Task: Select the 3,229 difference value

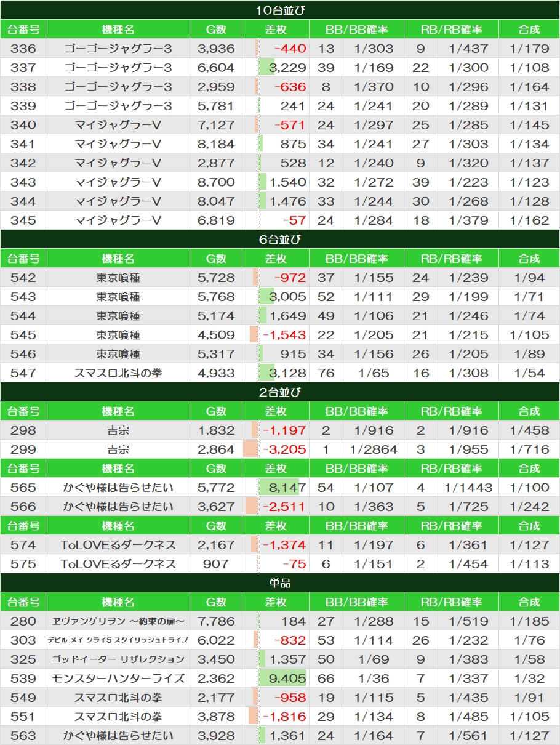Action: (x=287, y=68)
